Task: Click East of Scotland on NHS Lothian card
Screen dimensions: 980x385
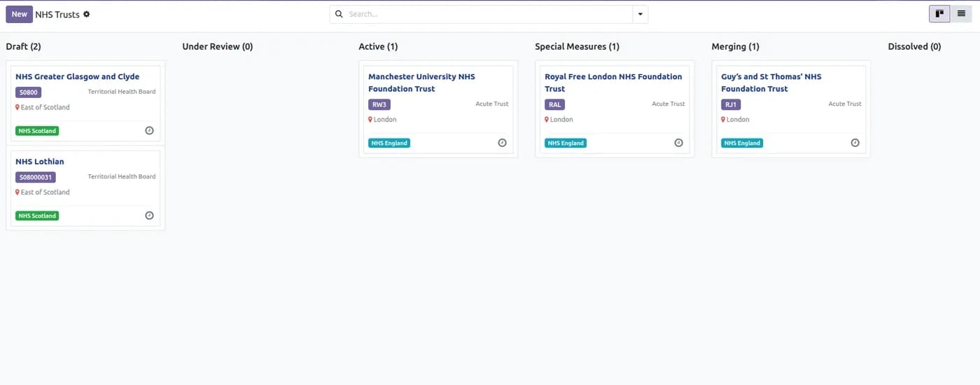Action: tap(45, 192)
